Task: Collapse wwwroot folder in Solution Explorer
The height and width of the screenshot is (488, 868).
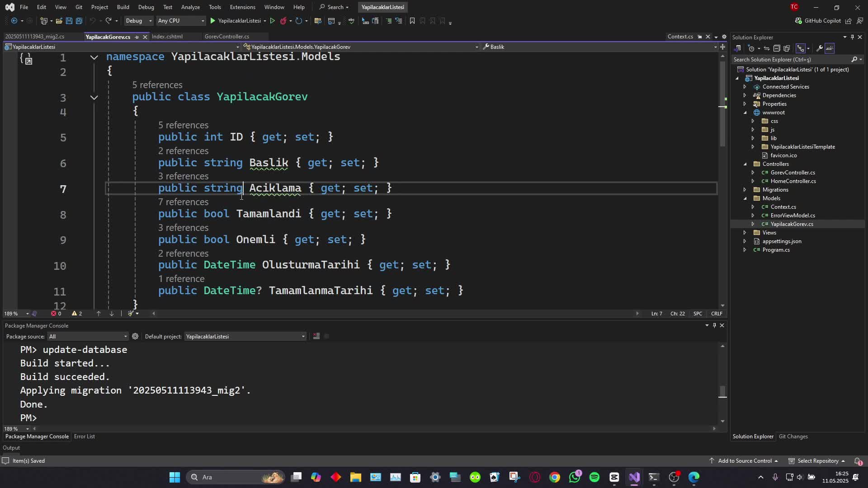Action: [x=745, y=113]
